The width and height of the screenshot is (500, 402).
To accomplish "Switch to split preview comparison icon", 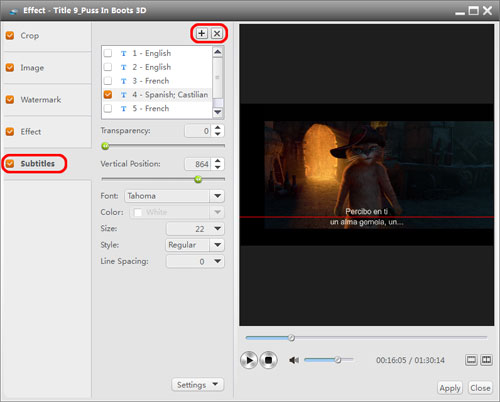I will pyautogui.click(x=486, y=360).
